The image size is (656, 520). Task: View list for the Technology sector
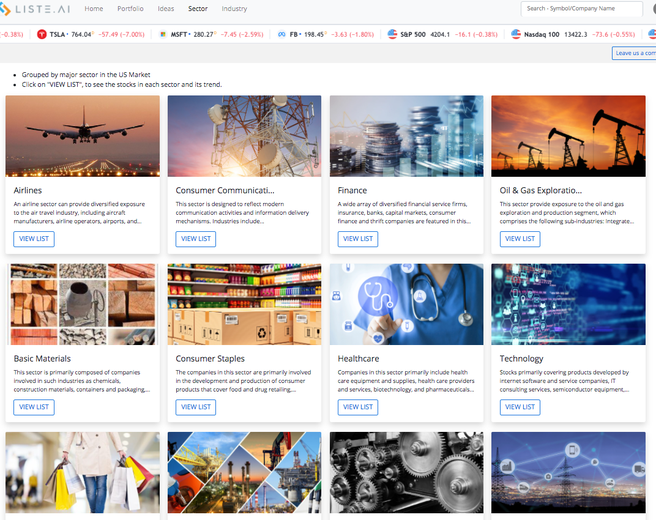coord(520,407)
